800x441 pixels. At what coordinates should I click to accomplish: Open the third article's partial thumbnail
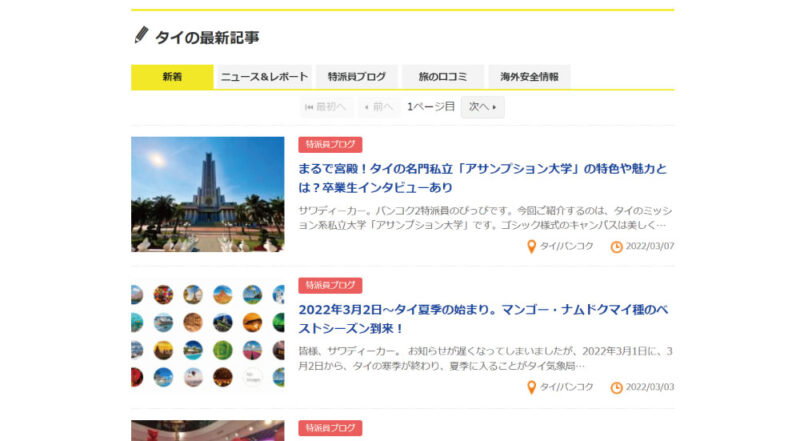pos(208,430)
